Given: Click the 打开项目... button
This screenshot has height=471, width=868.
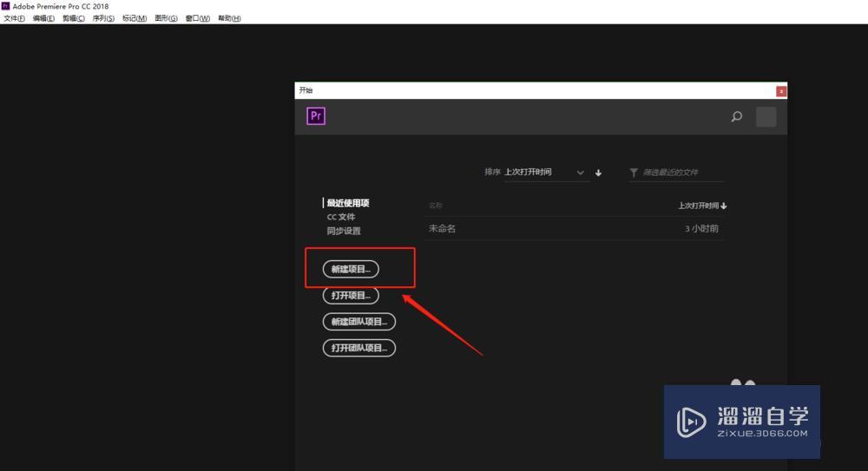Looking at the screenshot, I should pyautogui.click(x=351, y=296).
